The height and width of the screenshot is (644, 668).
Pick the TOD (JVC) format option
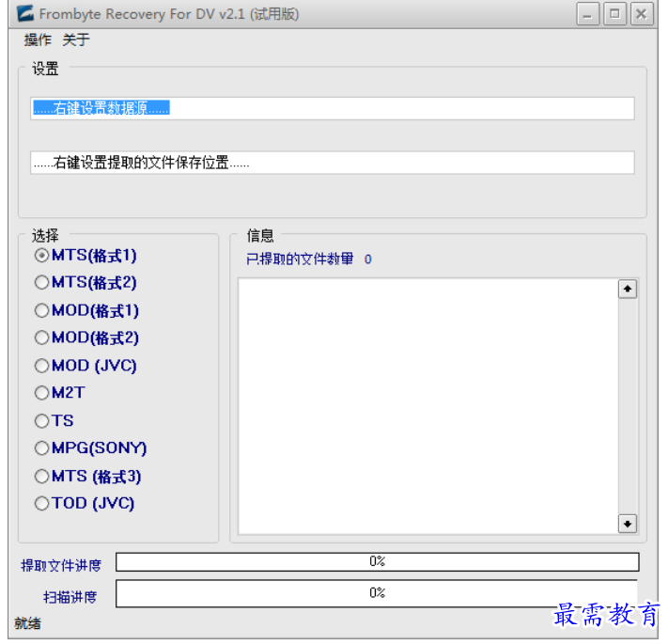pos(41,504)
